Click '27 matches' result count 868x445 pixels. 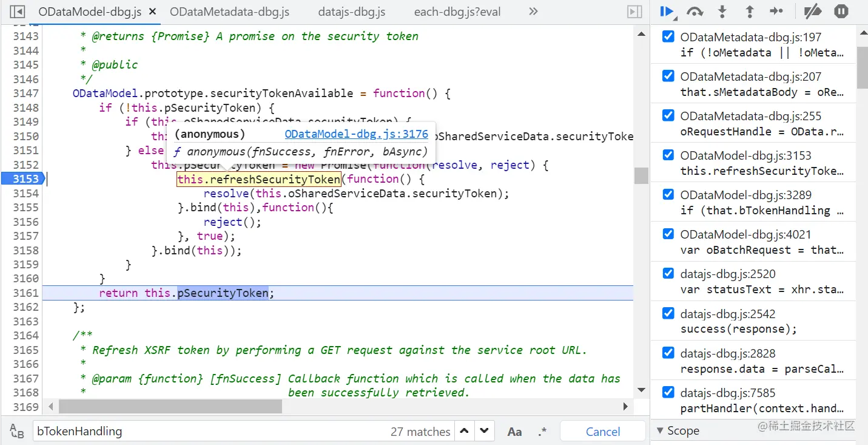tap(420, 432)
